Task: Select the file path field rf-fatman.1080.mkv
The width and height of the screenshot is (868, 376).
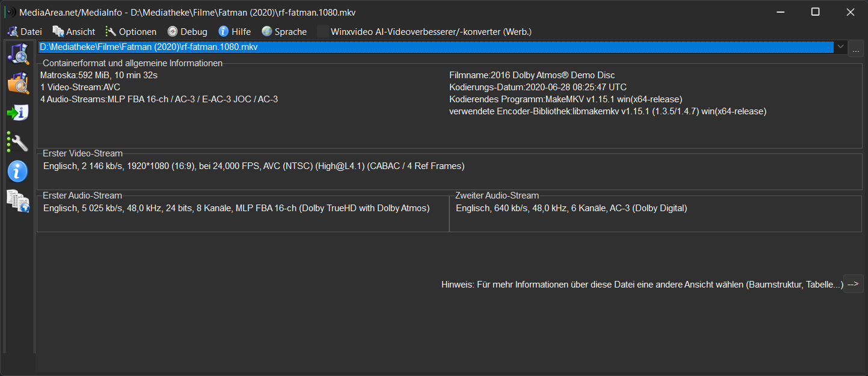Action: 436,46
